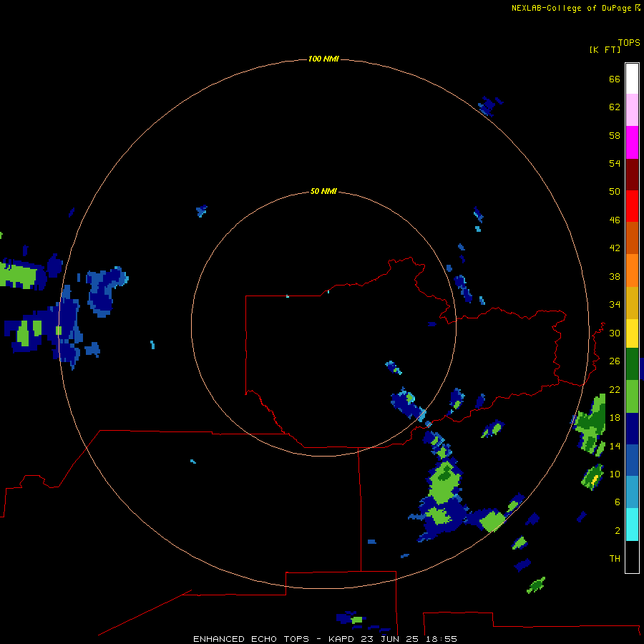
Task: Click the magenta legend swatch
Action: 632,142
